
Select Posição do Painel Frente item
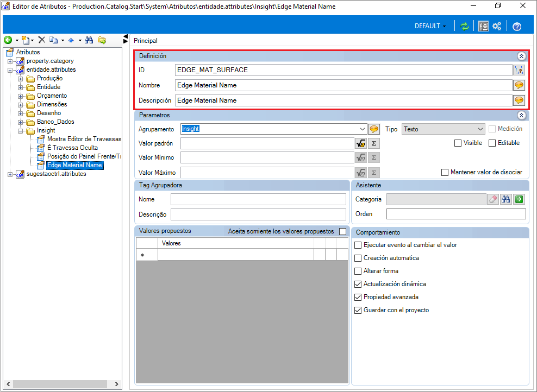[84, 156]
